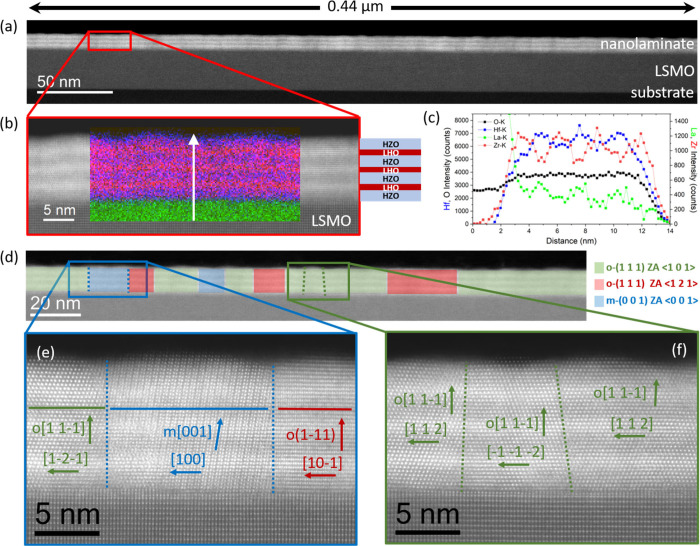
Task: Click the topmost HZO layer in the stack diagram
Action: click(391, 144)
